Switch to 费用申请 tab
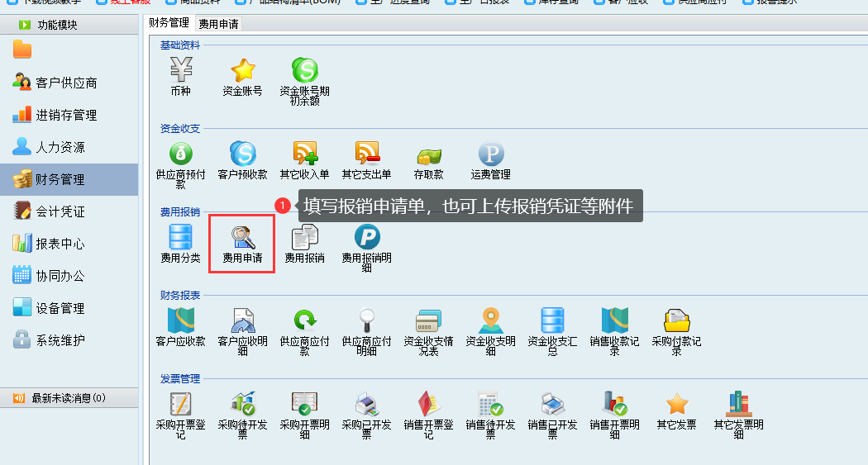The image size is (868, 465). (218, 24)
